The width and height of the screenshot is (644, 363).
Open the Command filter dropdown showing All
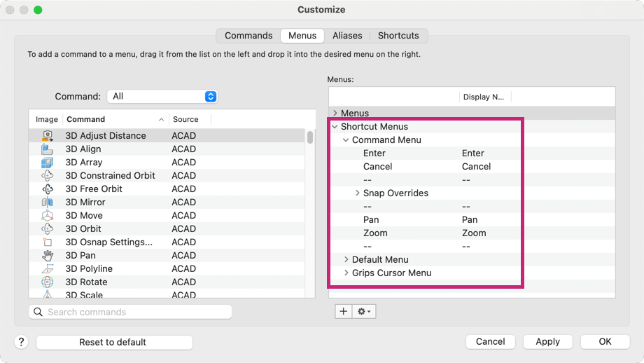click(x=162, y=97)
